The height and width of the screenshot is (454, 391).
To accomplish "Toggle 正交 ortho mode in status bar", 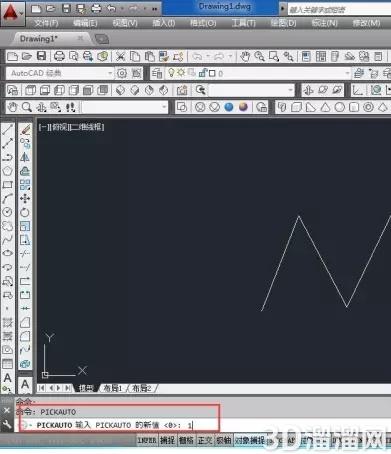I will [x=205, y=440].
